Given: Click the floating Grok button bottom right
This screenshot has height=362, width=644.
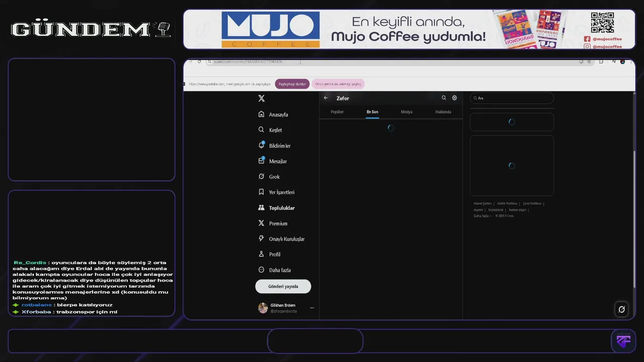Looking at the screenshot, I should pyautogui.click(x=621, y=309).
